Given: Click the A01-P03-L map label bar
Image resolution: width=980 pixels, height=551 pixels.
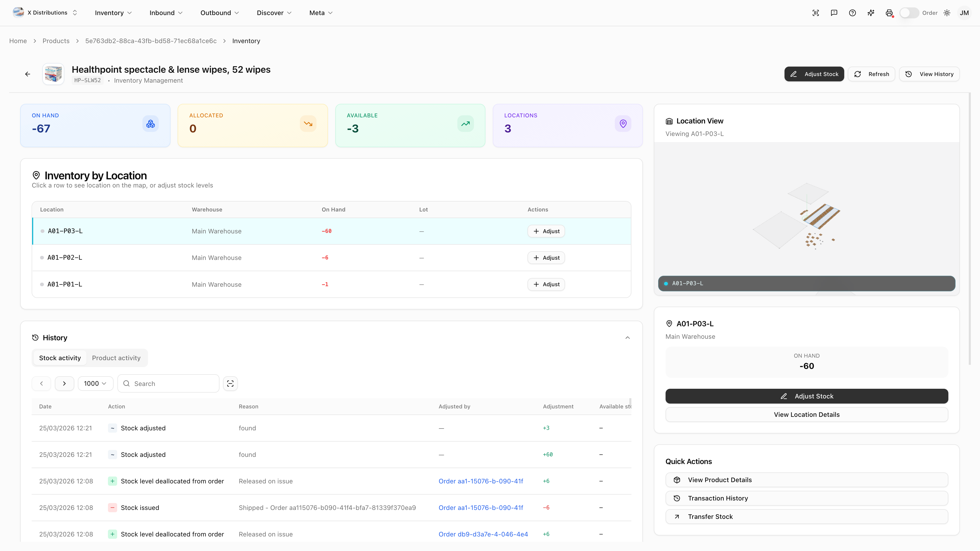Looking at the screenshot, I should pyautogui.click(x=806, y=284).
